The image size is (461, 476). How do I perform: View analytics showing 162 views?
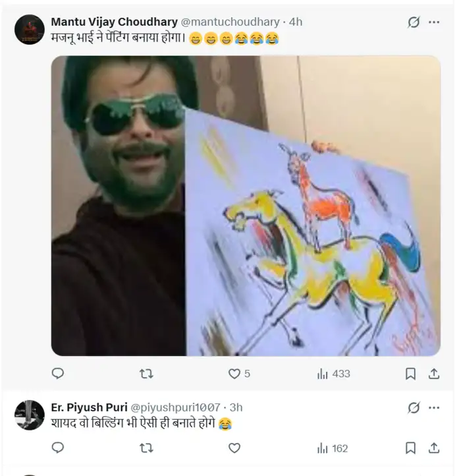[x=333, y=448]
